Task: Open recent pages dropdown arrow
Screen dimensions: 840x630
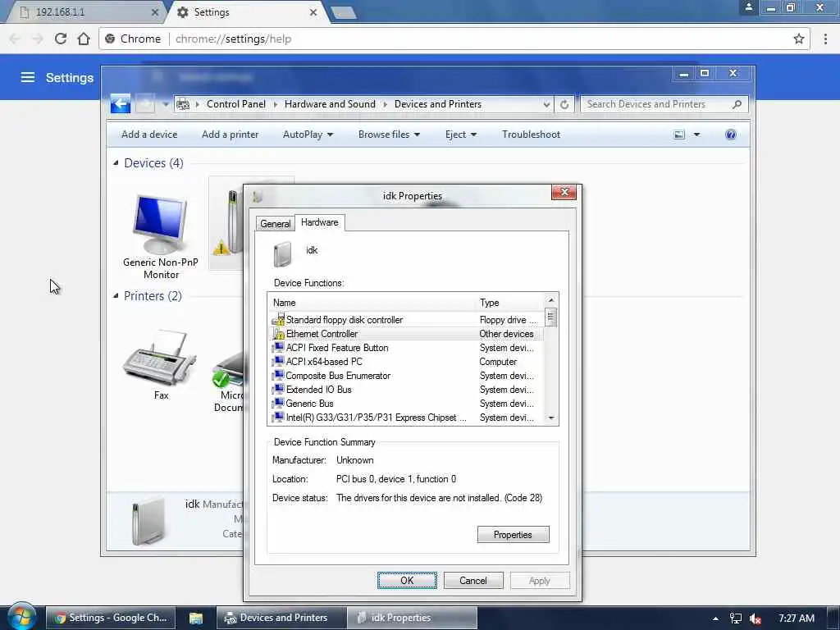Action: (166, 104)
